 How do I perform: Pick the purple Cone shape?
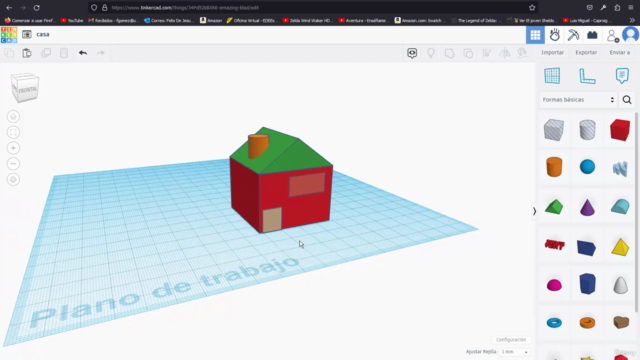click(x=587, y=207)
